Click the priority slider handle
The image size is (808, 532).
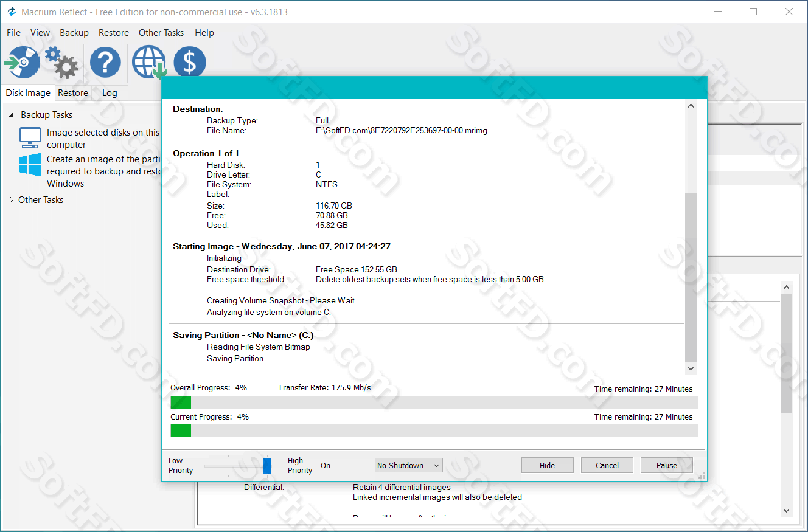267,465
